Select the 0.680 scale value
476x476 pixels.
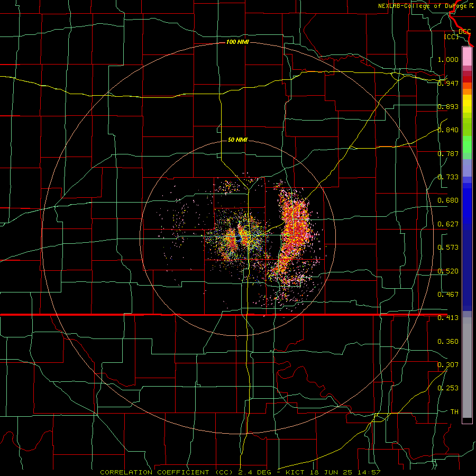(448, 200)
